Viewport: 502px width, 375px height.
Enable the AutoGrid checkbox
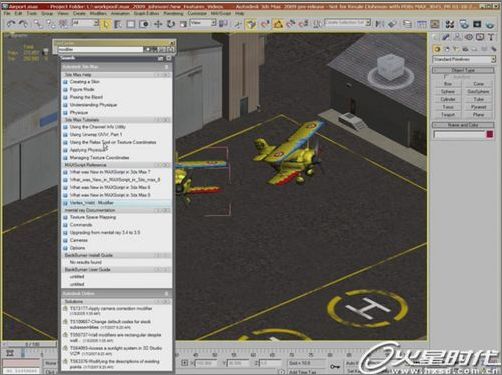445,77
